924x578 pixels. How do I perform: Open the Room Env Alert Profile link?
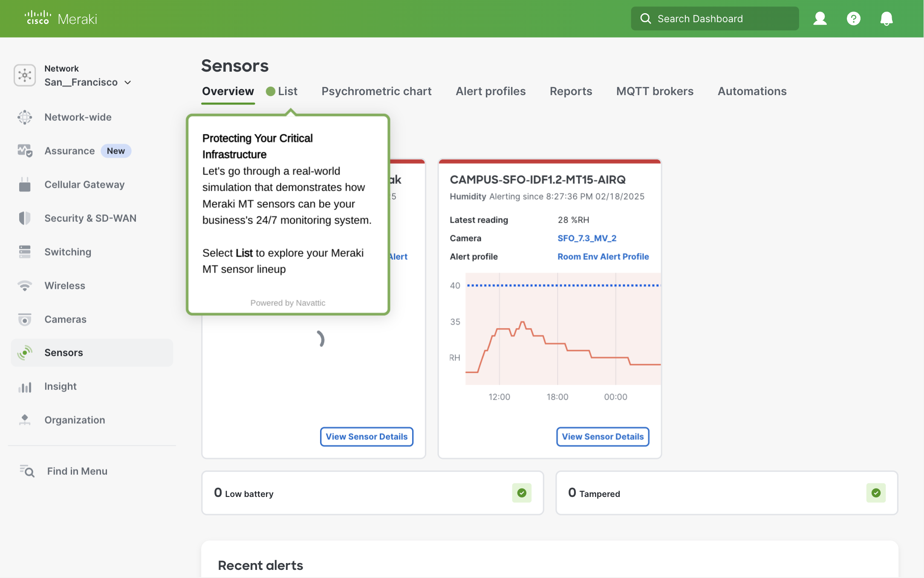tap(603, 256)
